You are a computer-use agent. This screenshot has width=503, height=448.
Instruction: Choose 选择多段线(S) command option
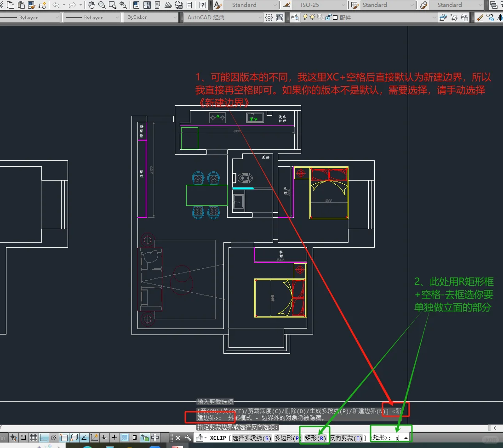tap(252, 438)
